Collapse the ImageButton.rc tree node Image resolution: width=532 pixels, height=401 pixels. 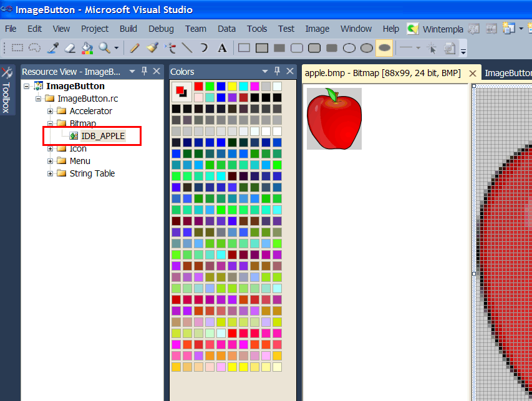(x=38, y=99)
